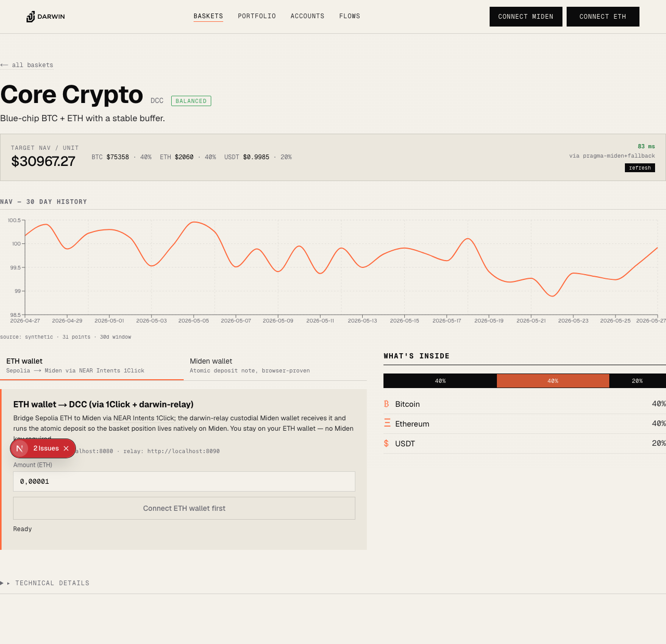Click Connect ETH wallet first button
Viewport: 666px width, 644px height.
(184, 508)
